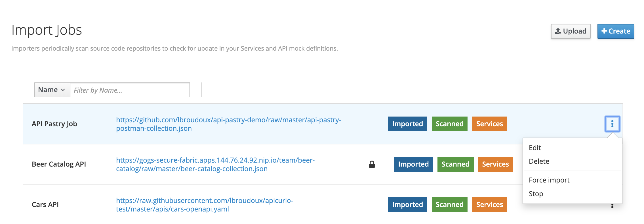The image size is (644, 224).
Task: Choose Stop in the actions menu
Action: [x=536, y=194]
